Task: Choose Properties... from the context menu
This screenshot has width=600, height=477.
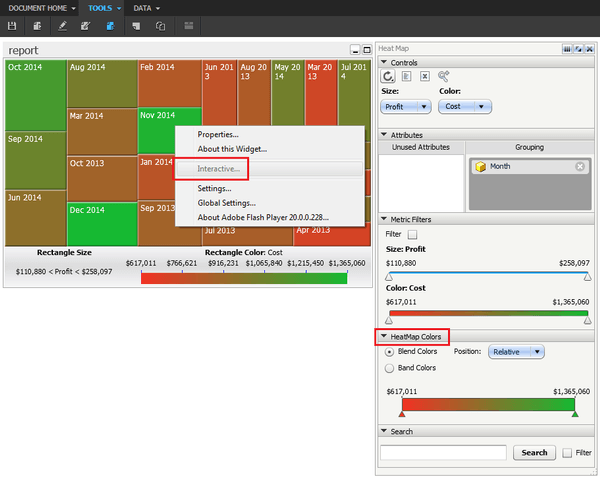Action: pyautogui.click(x=218, y=135)
